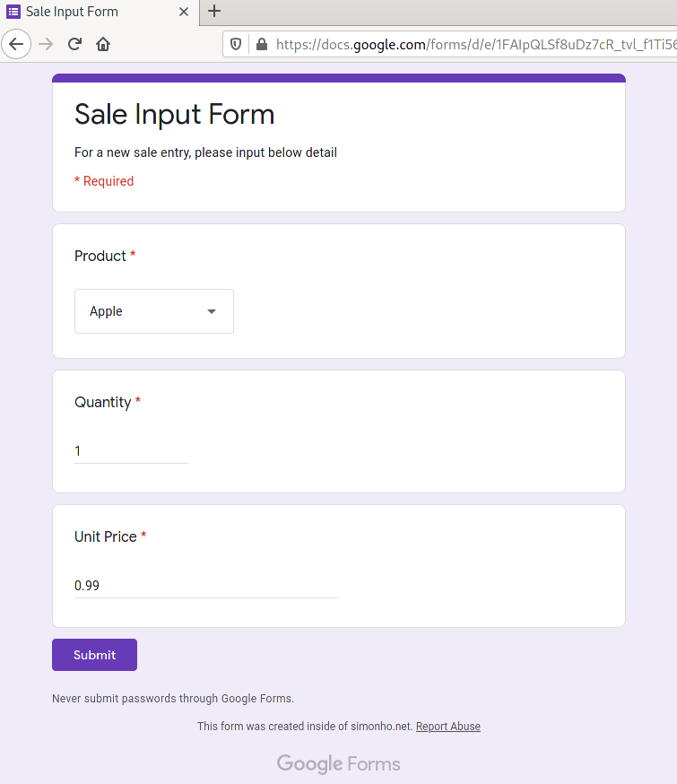Open the Report Abuse link
677x784 pixels.
[447, 726]
